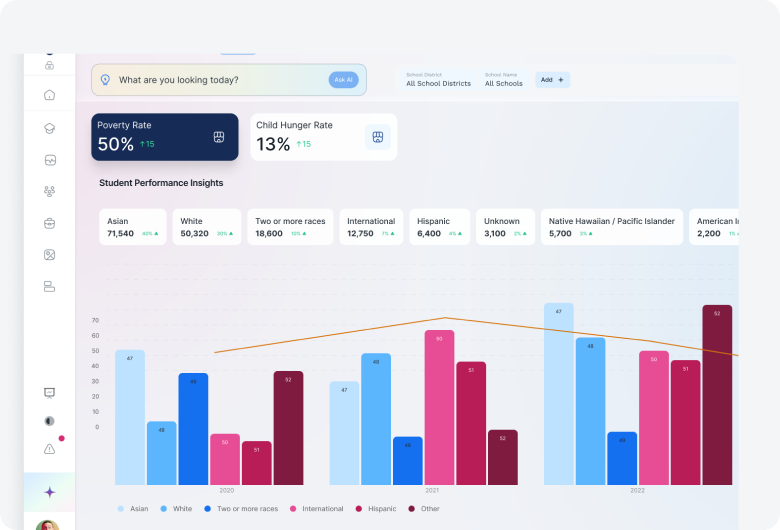Toggle the dark mode contrast icon

coord(49,421)
